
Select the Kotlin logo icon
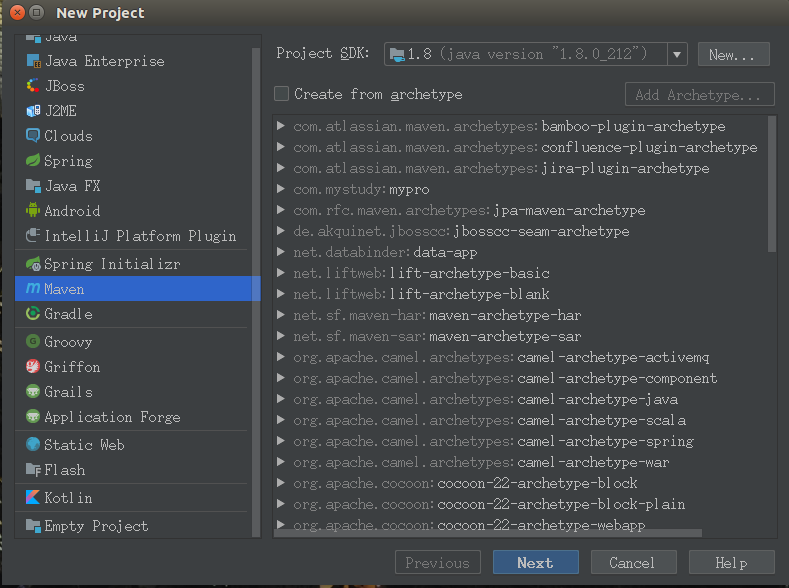coord(33,497)
